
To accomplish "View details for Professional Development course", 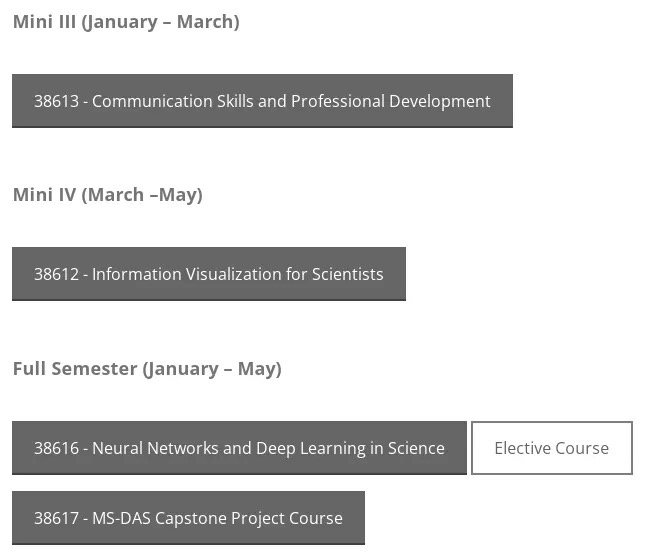I will click(x=262, y=101).
